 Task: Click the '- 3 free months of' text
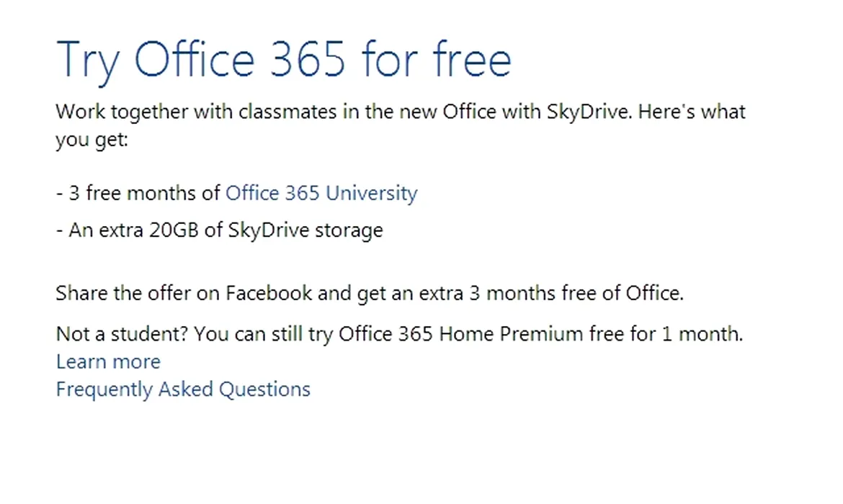[138, 193]
